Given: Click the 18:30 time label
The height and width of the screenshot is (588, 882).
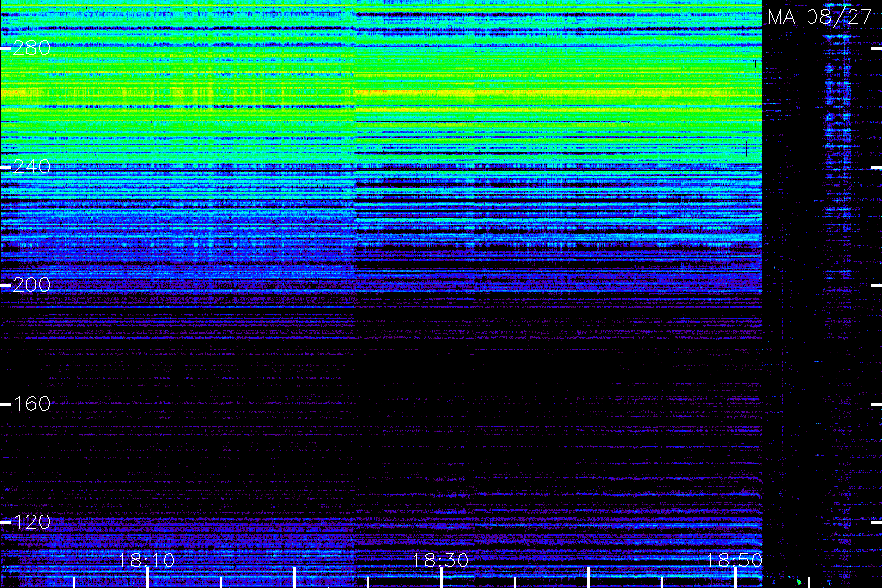Looking at the screenshot, I should pyautogui.click(x=440, y=561).
